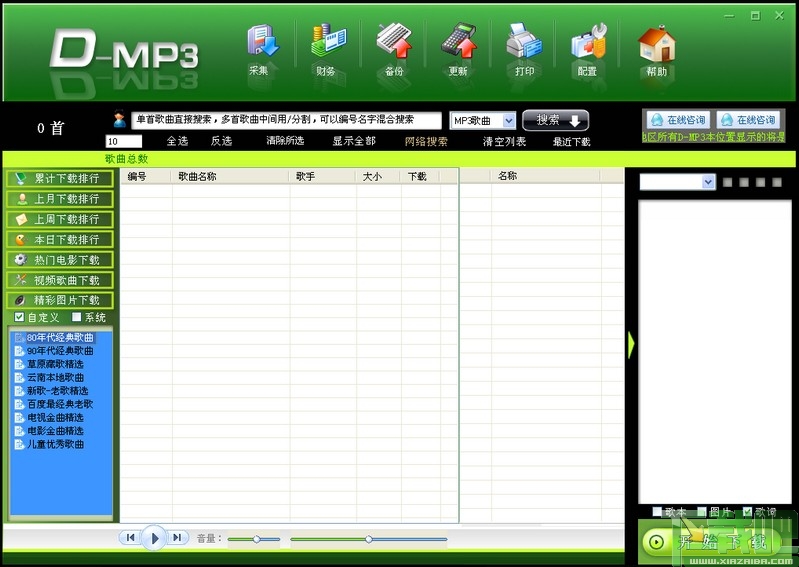The width and height of the screenshot is (799, 567).
Task: Click 下载 column header
Action: coord(420,176)
